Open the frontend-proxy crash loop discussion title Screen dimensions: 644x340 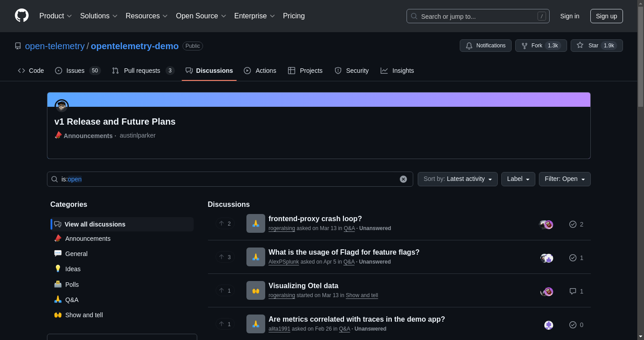click(x=315, y=218)
